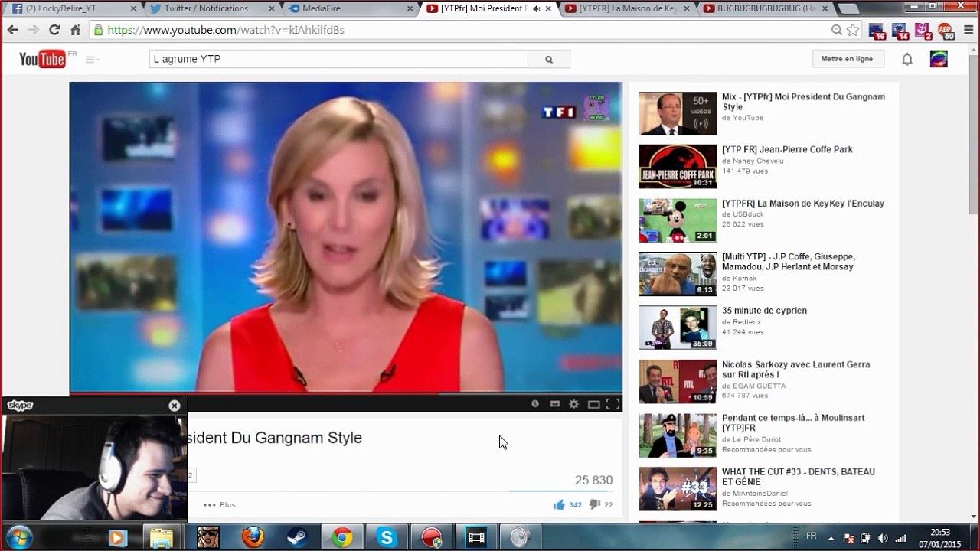Open the network signal tray icon
The image size is (980, 551).
900,538
